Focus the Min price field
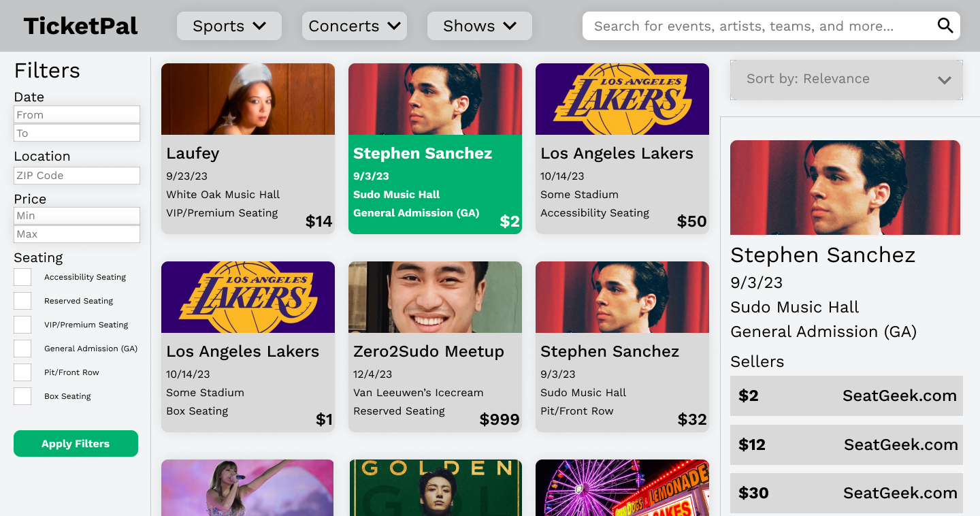The image size is (980, 516). pyautogui.click(x=77, y=216)
